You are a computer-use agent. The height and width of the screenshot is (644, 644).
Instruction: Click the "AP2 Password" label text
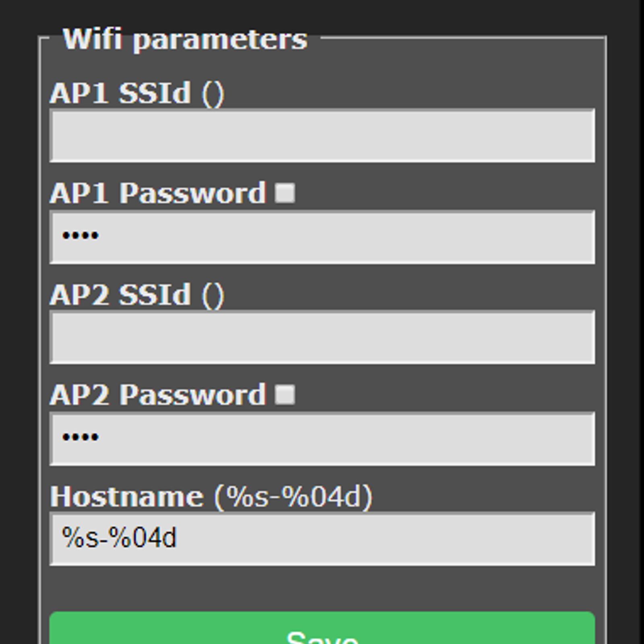tap(158, 395)
